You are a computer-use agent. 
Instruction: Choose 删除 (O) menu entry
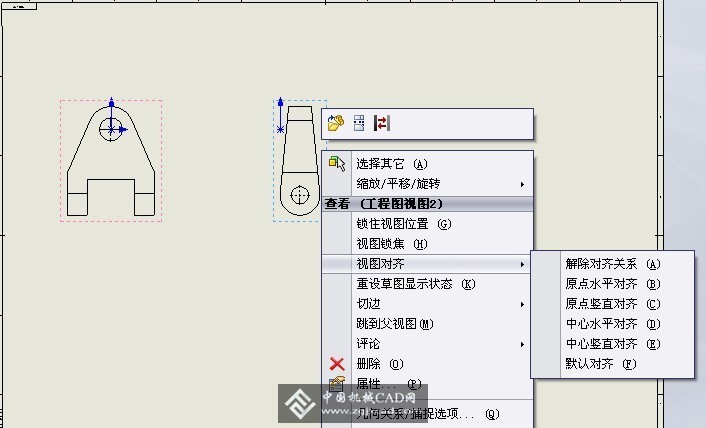428,364
